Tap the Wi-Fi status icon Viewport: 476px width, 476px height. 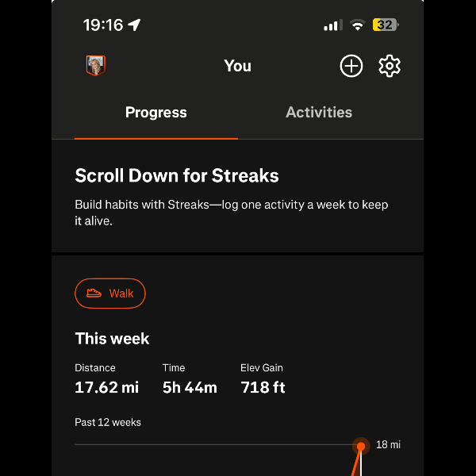point(358,25)
